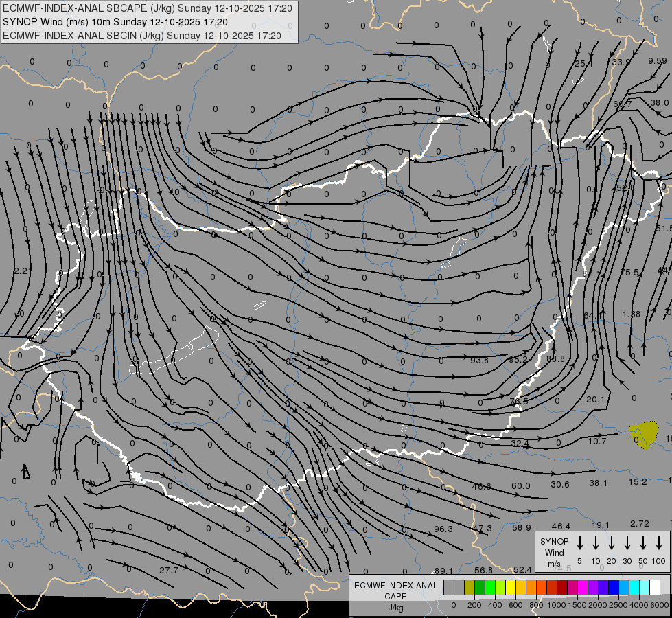Click the 15.2 value on the map
The width and height of the screenshot is (672, 618).
click(x=638, y=482)
